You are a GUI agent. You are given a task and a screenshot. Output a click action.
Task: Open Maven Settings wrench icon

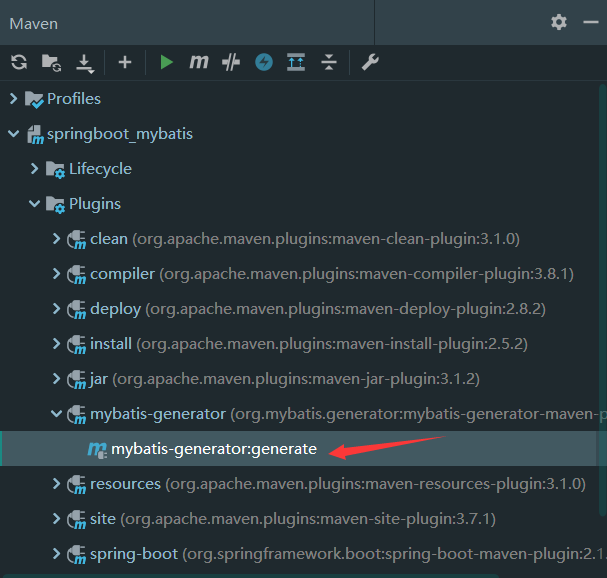[x=370, y=62]
